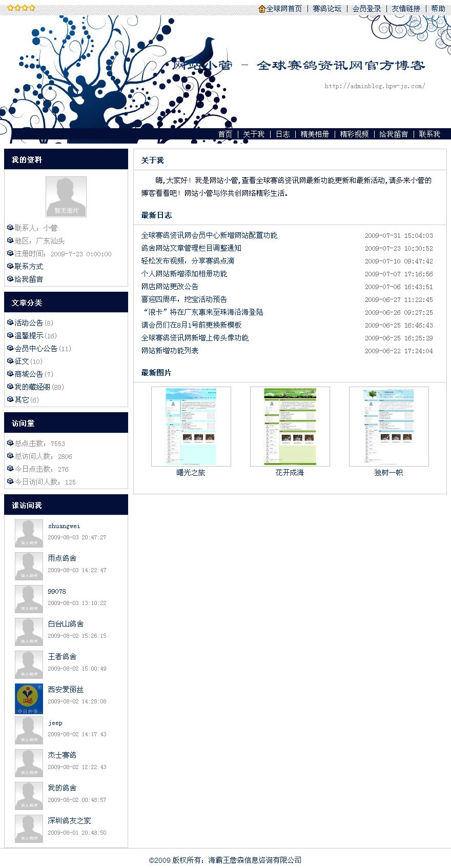The image size is (451, 868).
Task: Open post 轻松发布视频，分享赛鸽点滴
Action: click(x=188, y=261)
